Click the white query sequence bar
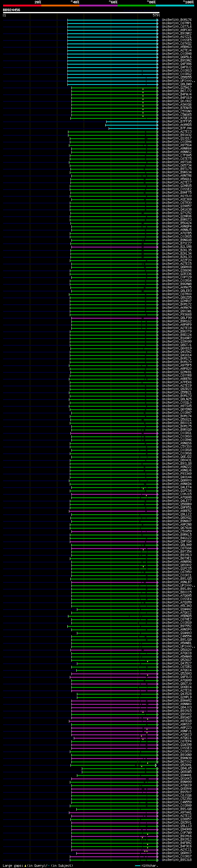Image resolution: width=197 pixels, height=868 pixels. [81, 13]
